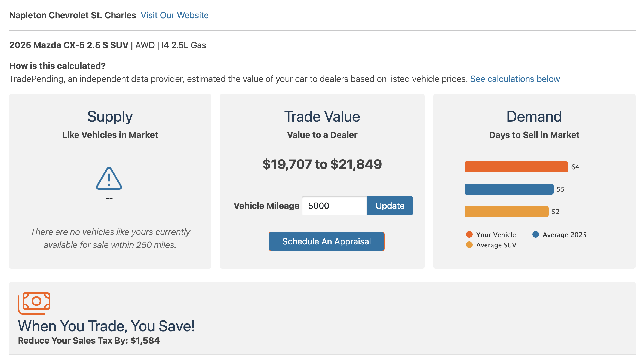Click the blue Average 2025 bar (55)
The width and height of the screenshot is (644, 355).
[x=509, y=189]
